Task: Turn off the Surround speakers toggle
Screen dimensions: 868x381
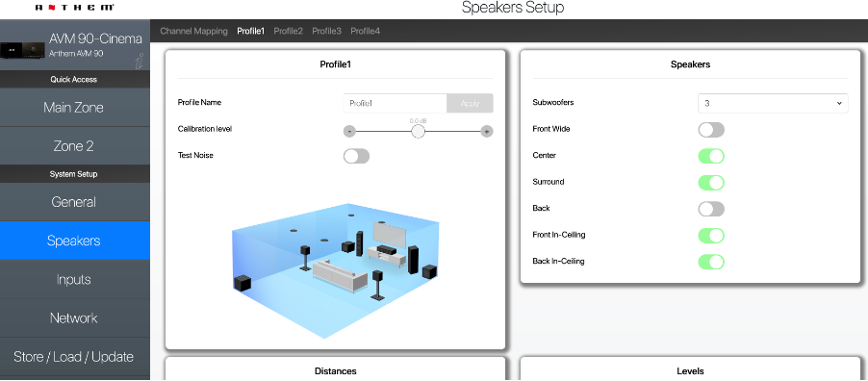Action: [x=711, y=182]
